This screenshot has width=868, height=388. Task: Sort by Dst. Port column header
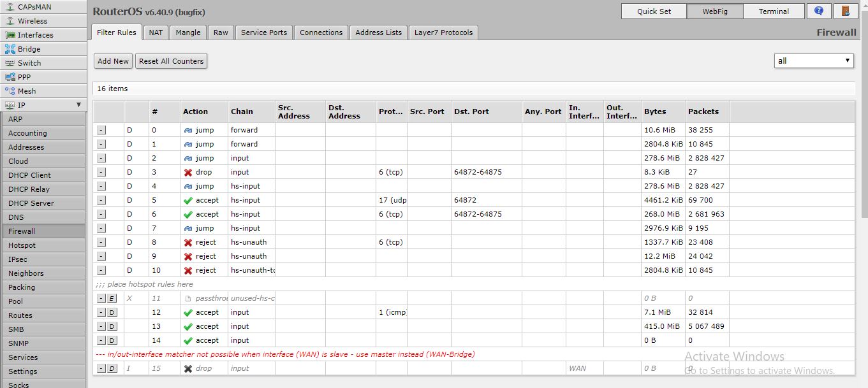(487, 111)
